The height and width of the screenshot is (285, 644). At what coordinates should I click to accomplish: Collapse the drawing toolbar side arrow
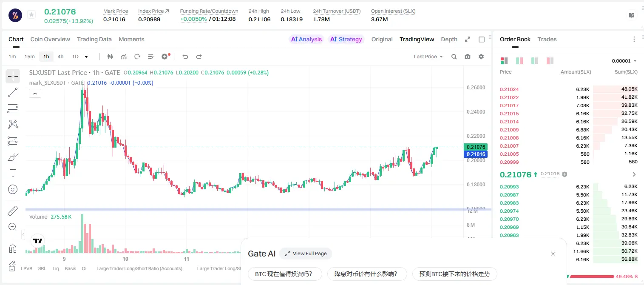(23, 234)
